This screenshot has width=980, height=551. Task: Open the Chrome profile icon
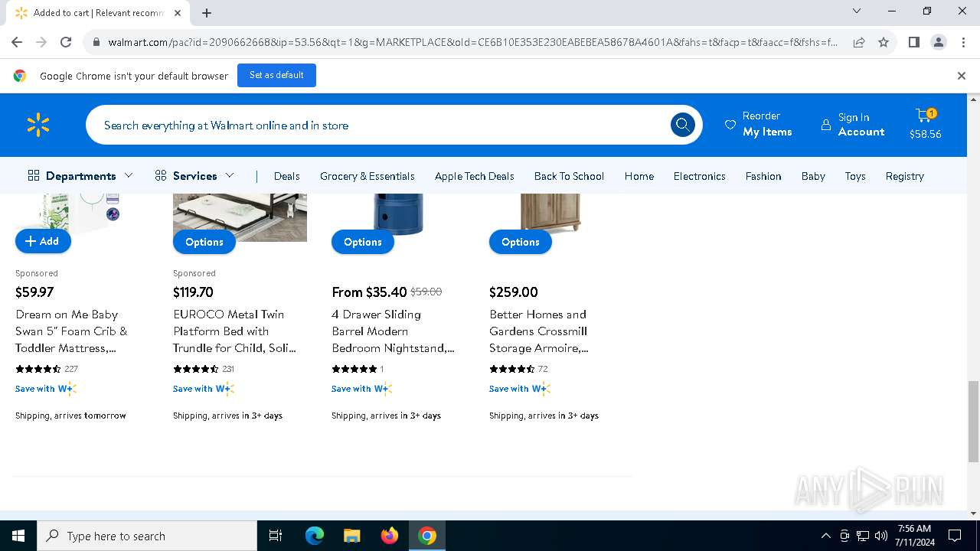(x=939, y=42)
